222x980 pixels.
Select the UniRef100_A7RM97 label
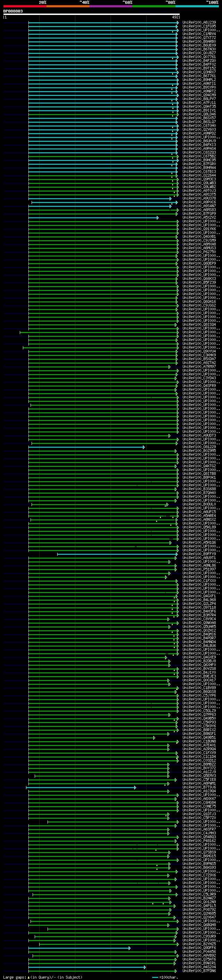coord(199,367)
